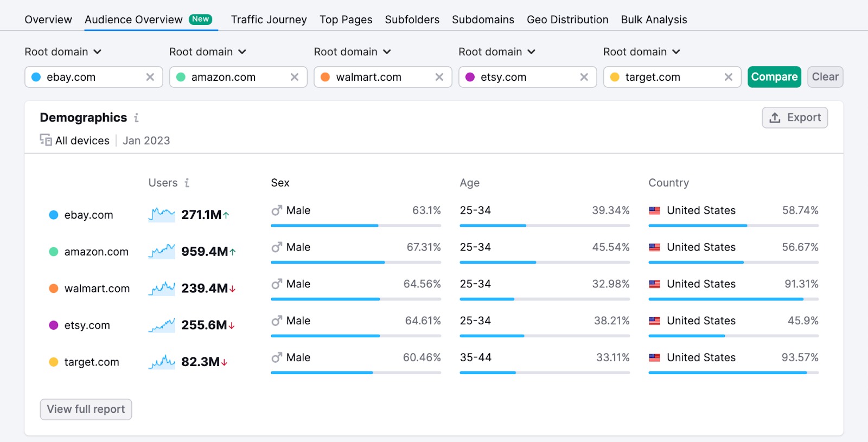
Task: Click target.com United States 93.57% bar
Action: (733, 373)
